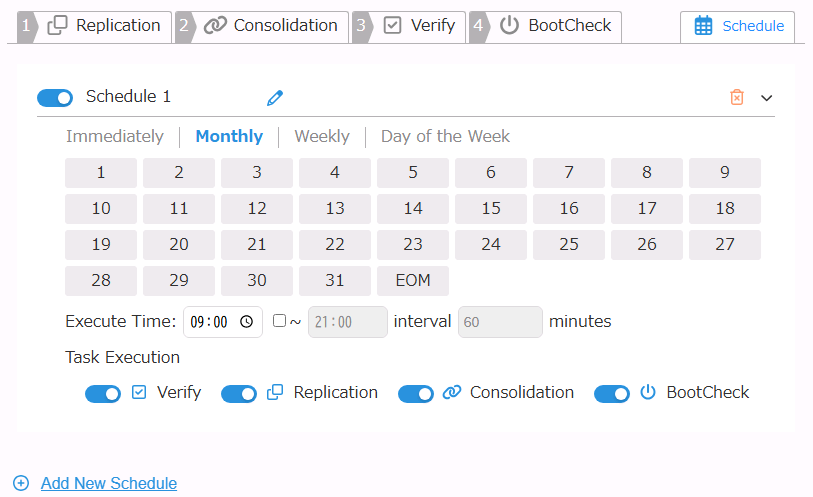Toggle the BootCheck task execution switch

pos(612,393)
